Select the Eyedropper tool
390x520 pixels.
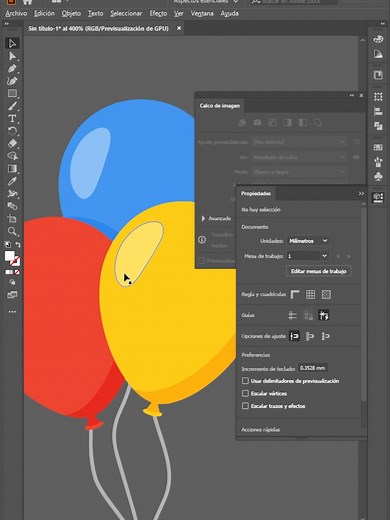tap(12, 181)
